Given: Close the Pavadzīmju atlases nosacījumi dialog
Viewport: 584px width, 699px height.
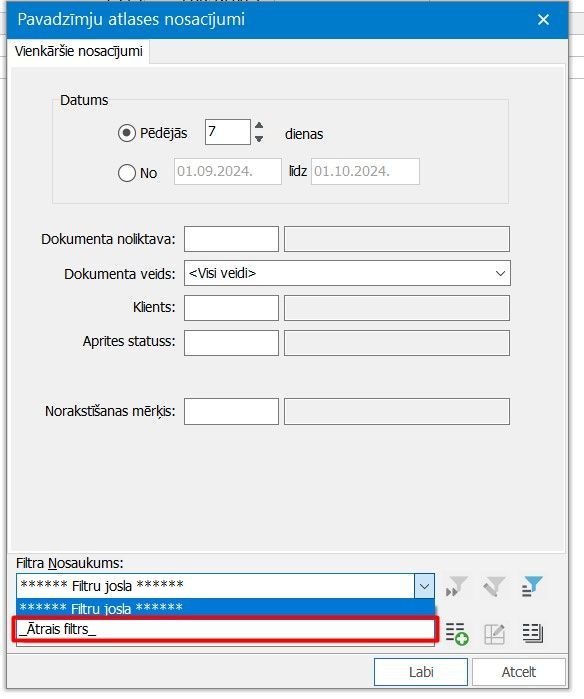Looking at the screenshot, I should (543, 20).
